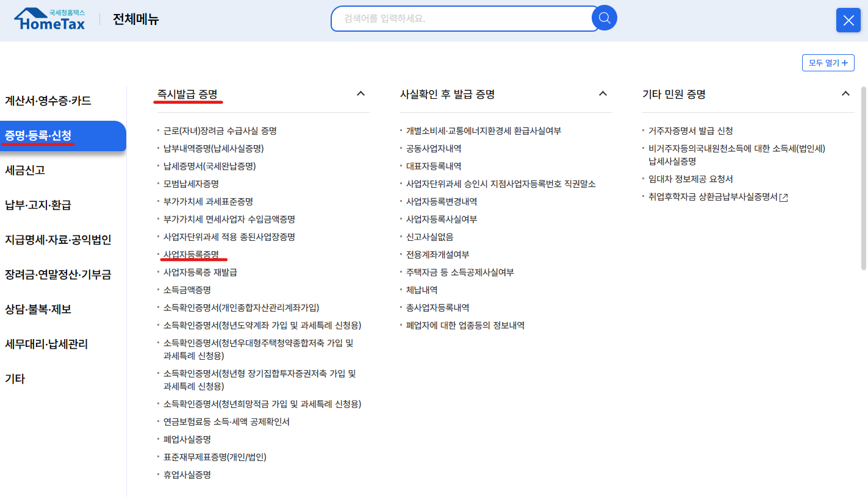Click external link icon beside 취업후학자금 상환금납부사실증명서
The width and height of the screenshot is (868, 497).
click(784, 198)
